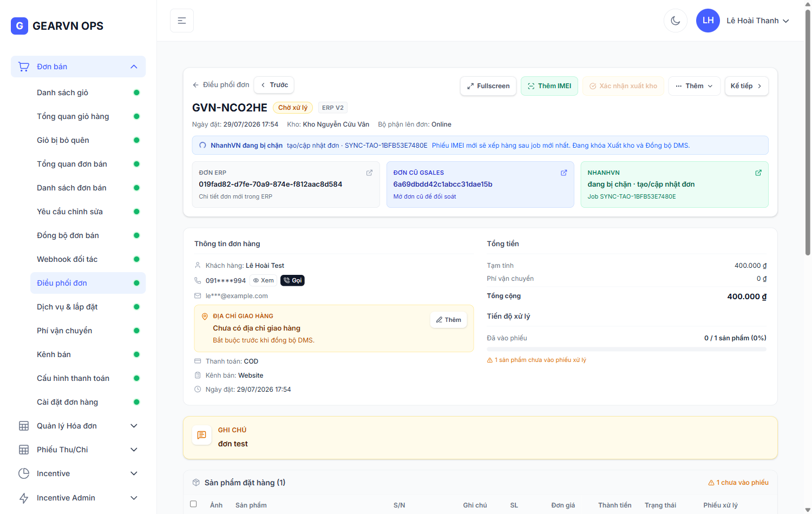This screenshot has height=514, width=812.
Task: Tick the select-all checkbox in product table header
Action: 193,504
